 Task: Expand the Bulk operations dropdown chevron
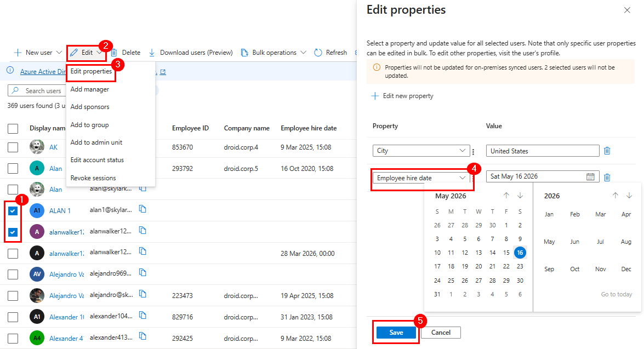click(x=303, y=53)
